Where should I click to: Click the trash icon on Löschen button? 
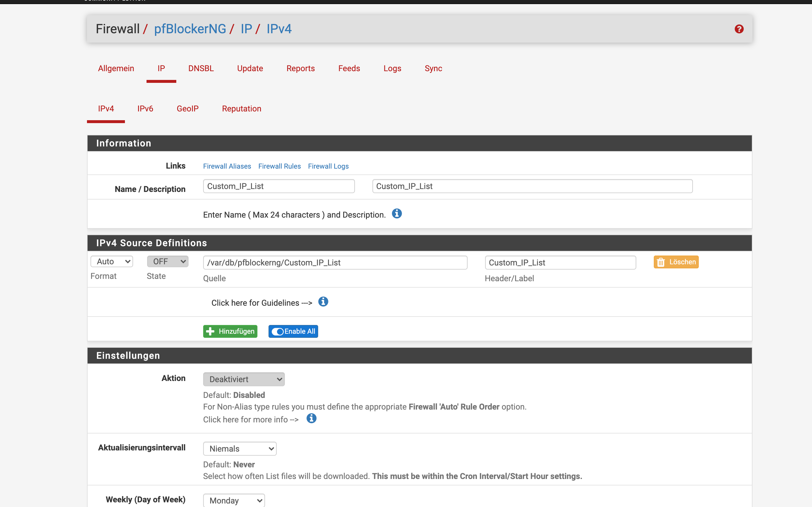point(661,262)
